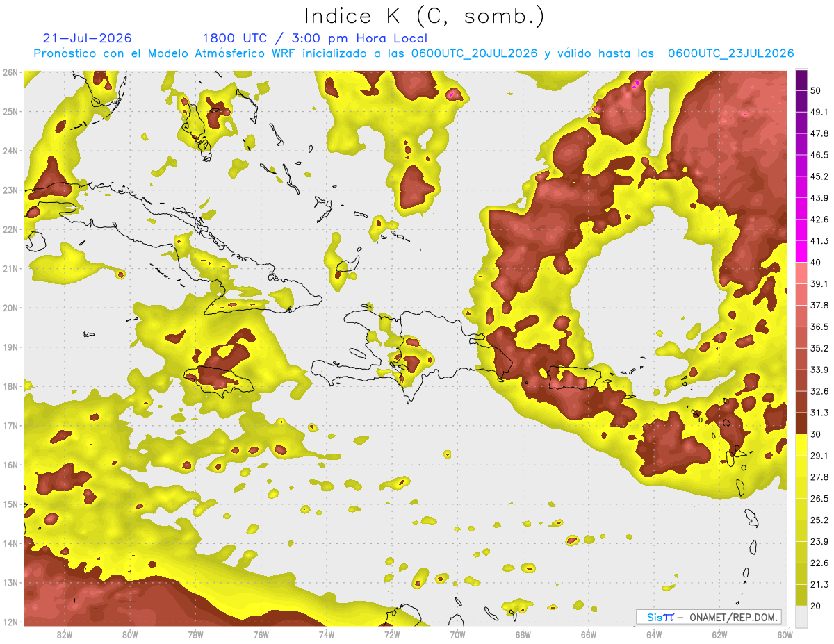Click the initialization time '0600UTC_20JUL2026'

point(475,53)
